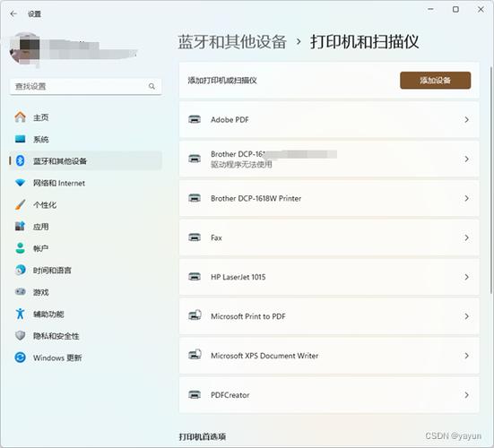Open the Adobe PDF printer entry

(329, 120)
